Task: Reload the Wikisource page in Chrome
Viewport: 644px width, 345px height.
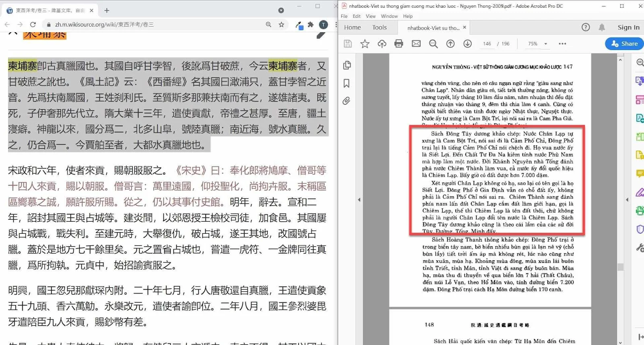Action: point(33,25)
